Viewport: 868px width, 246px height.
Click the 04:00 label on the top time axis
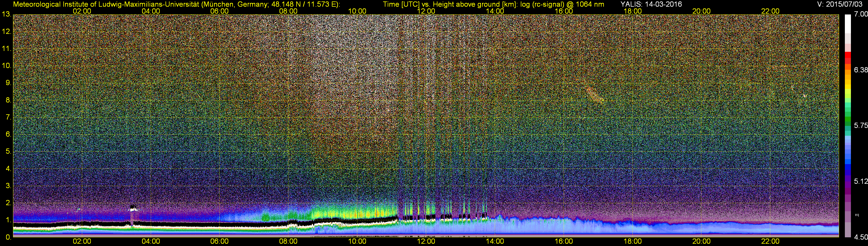coord(151,11)
